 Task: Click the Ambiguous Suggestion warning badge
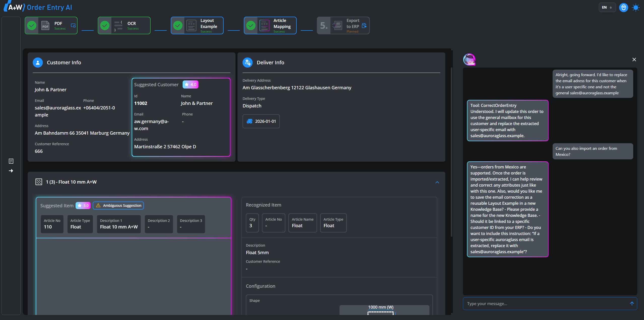point(118,206)
